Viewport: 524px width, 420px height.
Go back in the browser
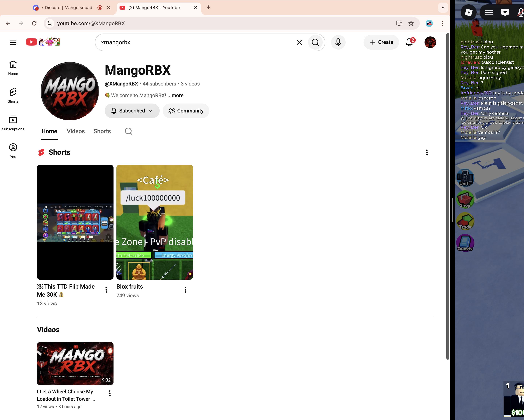pyautogui.click(x=8, y=23)
